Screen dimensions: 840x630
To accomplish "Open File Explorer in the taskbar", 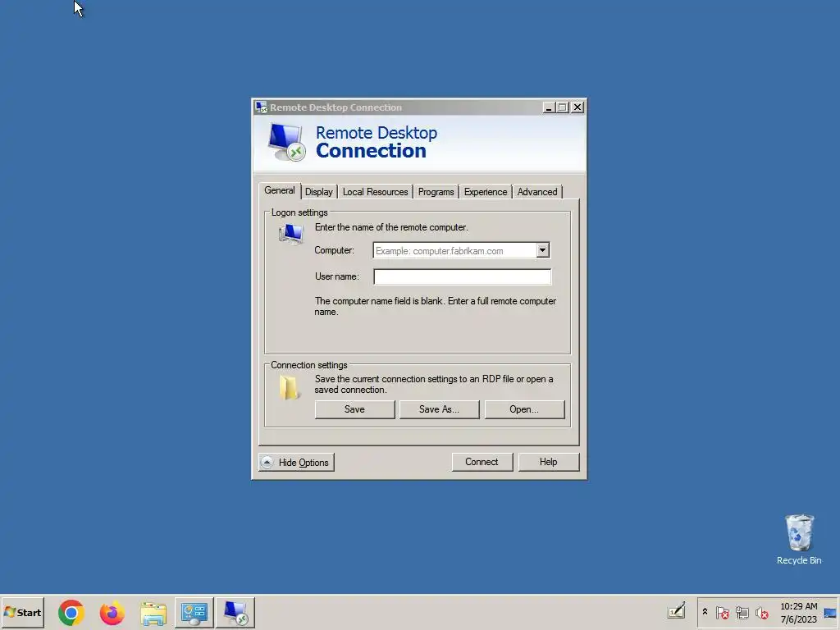I will pyautogui.click(x=153, y=614).
